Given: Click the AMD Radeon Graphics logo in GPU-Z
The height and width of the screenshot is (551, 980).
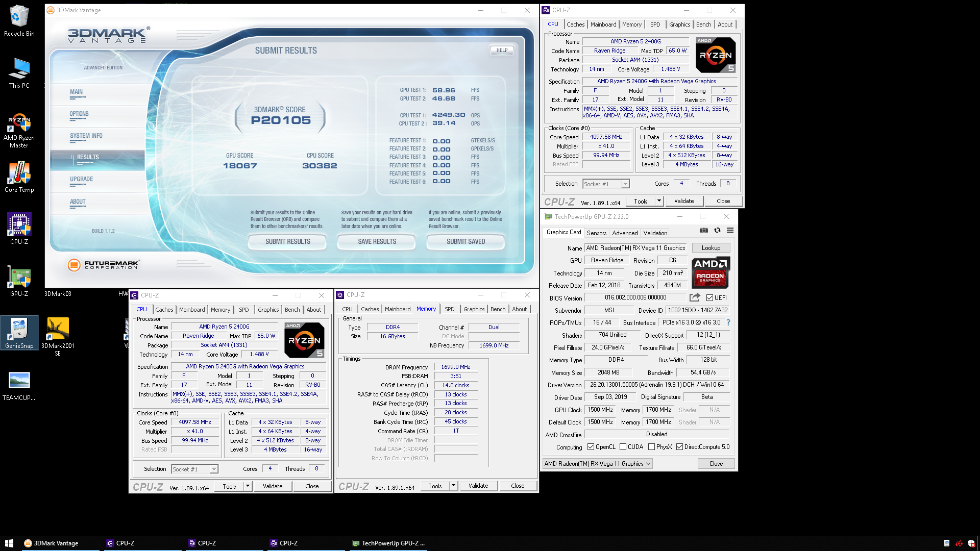Looking at the screenshot, I should pyautogui.click(x=710, y=273).
